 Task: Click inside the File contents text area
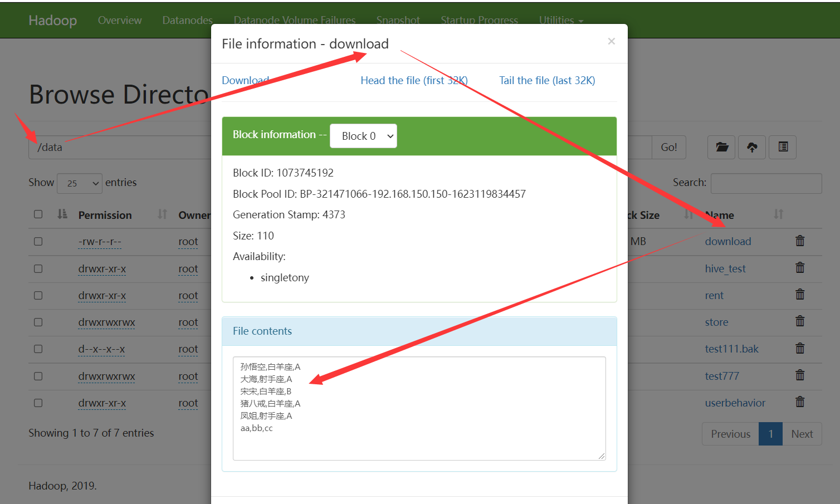pos(419,408)
